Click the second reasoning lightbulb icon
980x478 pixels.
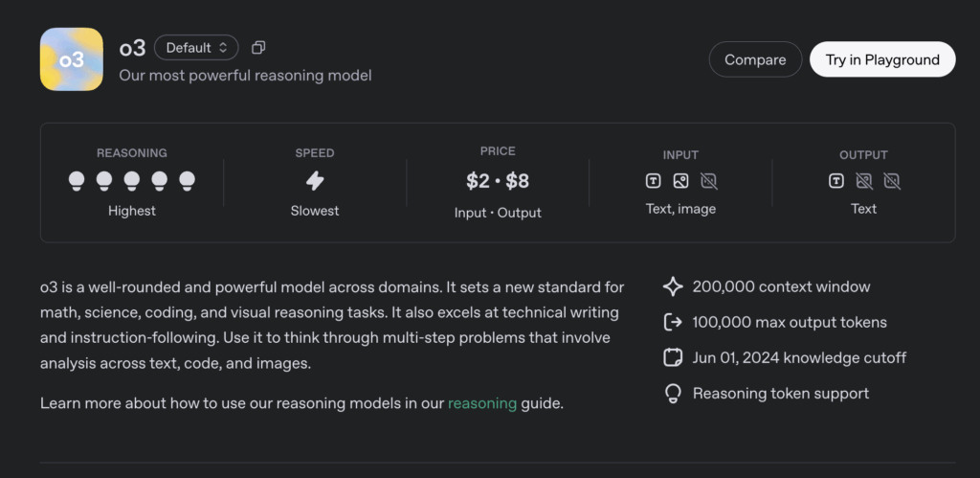(104, 181)
